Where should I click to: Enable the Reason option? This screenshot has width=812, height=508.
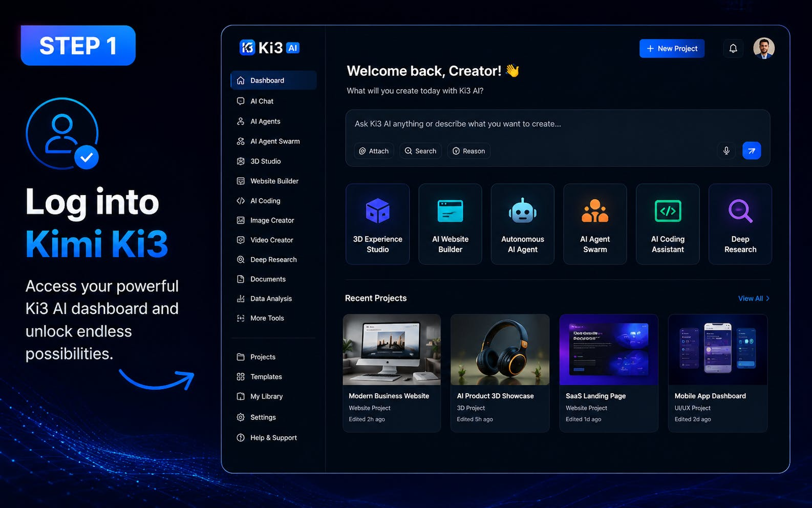(x=468, y=151)
